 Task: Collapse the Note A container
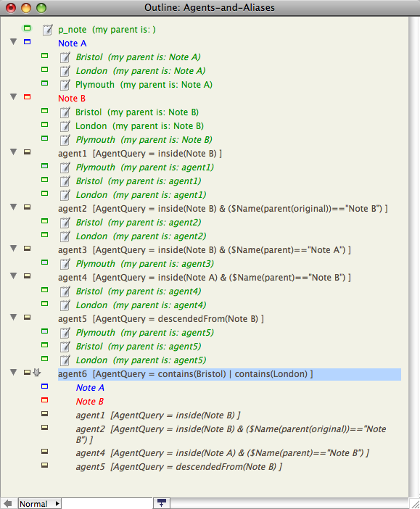pos(13,42)
